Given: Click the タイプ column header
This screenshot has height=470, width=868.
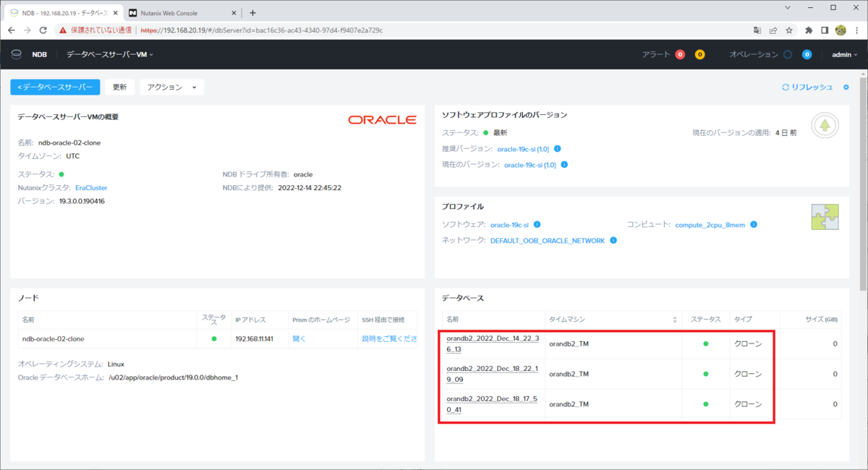Looking at the screenshot, I should click(743, 319).
